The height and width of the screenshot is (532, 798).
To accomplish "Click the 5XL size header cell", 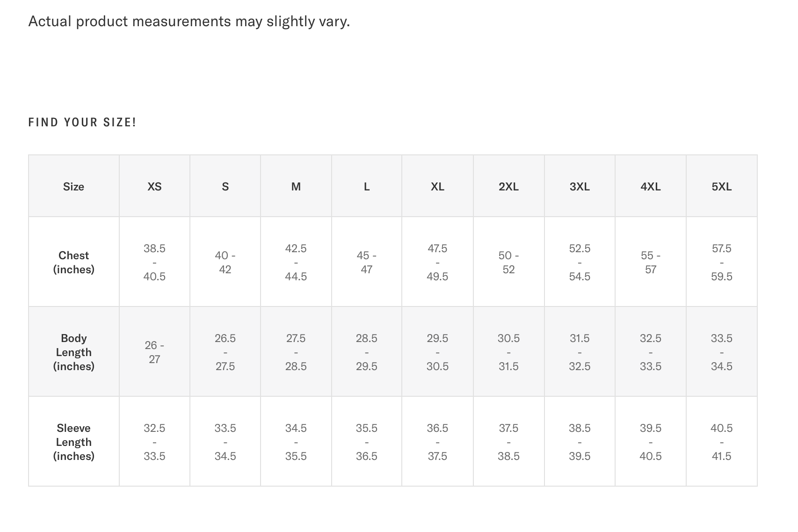I will coord(721,187).
